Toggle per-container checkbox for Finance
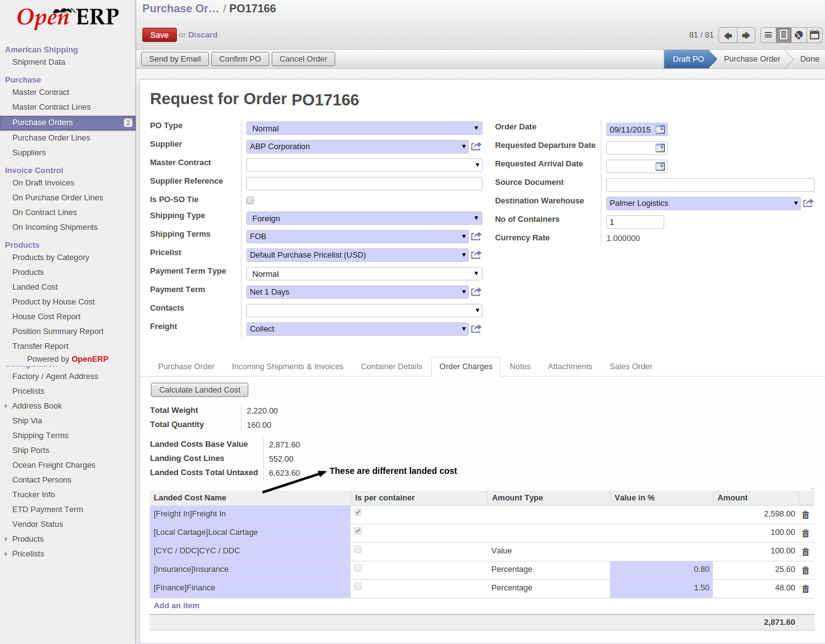Screen dimensions: 825x644 358,587
